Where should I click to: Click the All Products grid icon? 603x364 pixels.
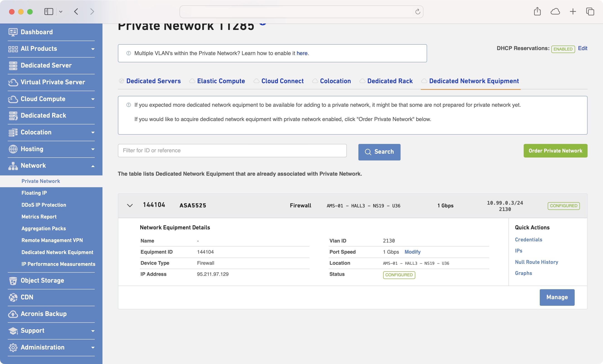coord(13,49)
